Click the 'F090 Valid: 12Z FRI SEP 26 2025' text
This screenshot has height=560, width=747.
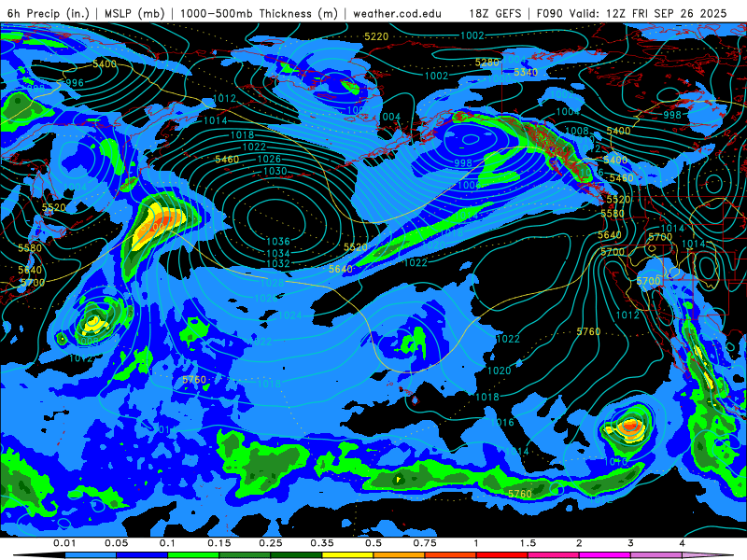tap(632, 13)
